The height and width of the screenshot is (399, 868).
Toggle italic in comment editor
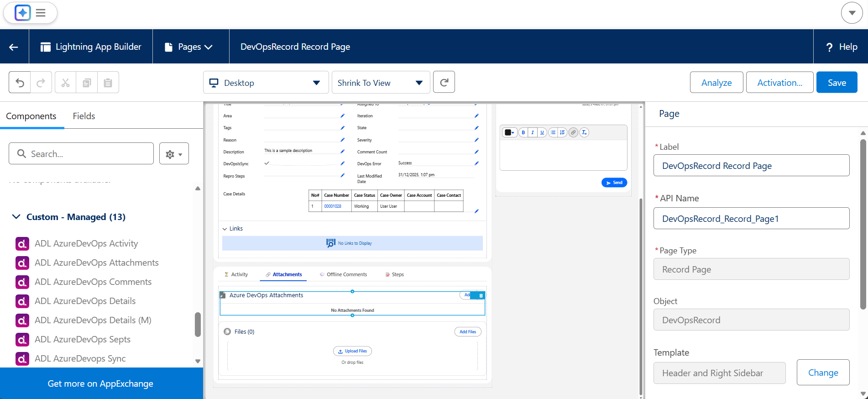533,132
